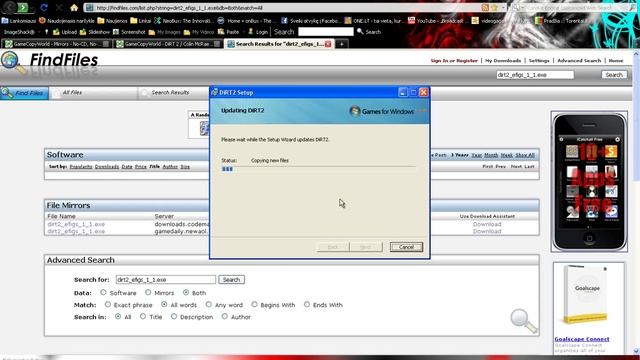Open the All Files page tab

pos(94,93)
